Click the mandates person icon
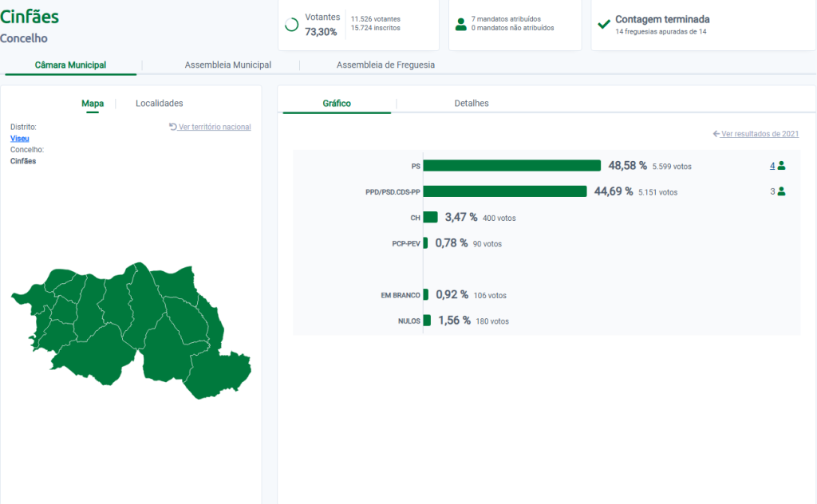The height and width of the screenshot is (504, 817). [460, 24]
